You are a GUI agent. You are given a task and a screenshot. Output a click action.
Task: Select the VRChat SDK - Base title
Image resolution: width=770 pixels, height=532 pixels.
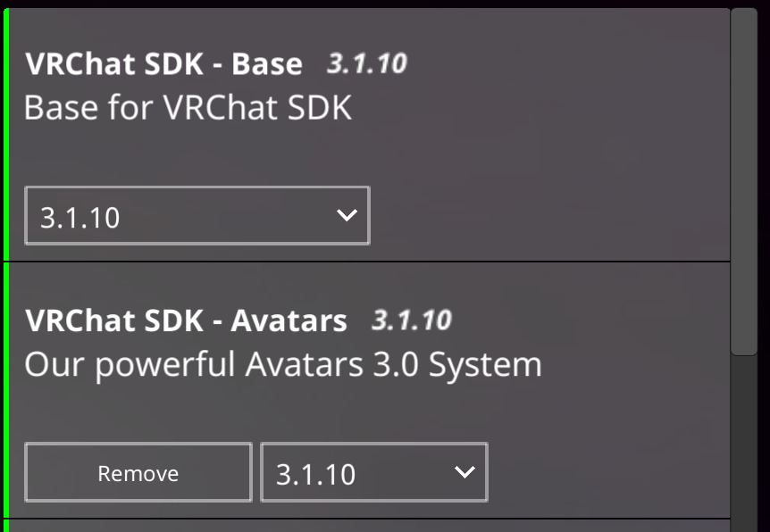click(163, 64)
